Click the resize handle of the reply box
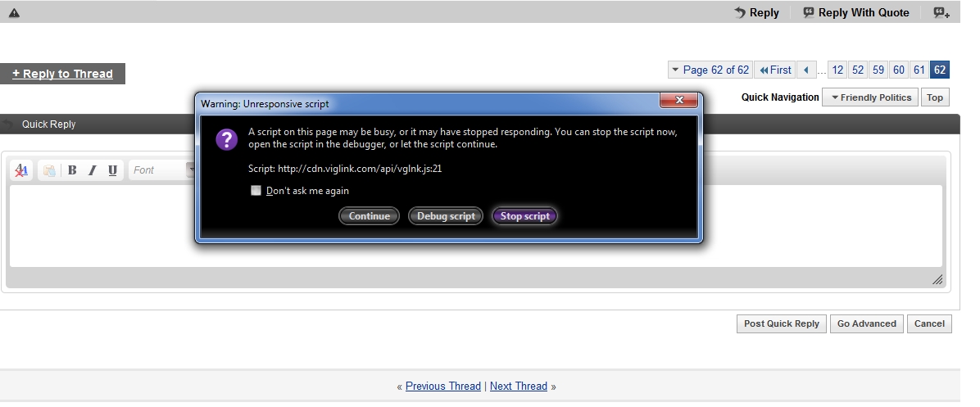This screenshot has height=407, width=980. pos(937,279)
